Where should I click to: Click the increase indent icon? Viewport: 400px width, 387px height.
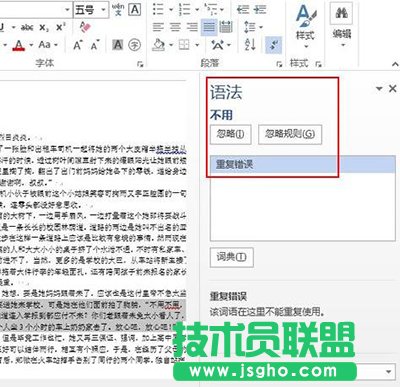pyautogui.click(x=260, y=10)
